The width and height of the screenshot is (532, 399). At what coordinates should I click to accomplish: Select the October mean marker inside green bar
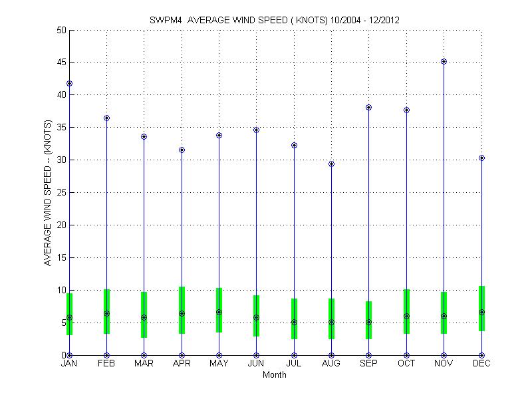[406, 316]
